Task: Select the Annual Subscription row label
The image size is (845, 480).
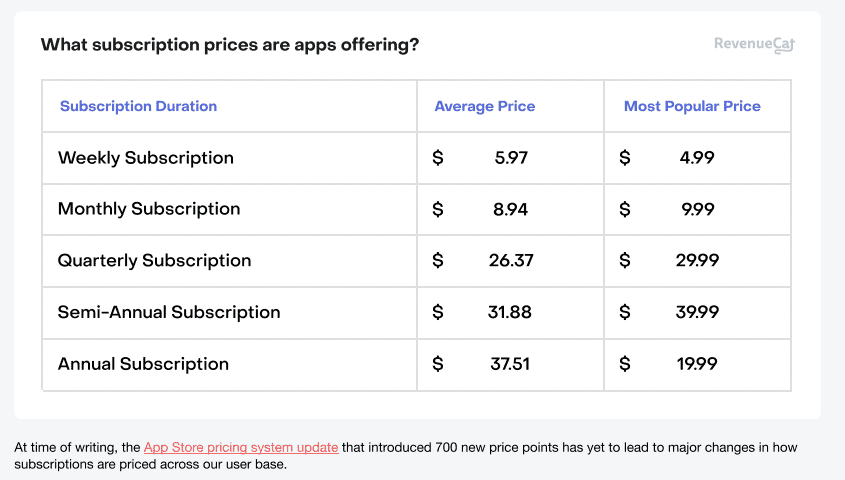Action: click(143, 364)
